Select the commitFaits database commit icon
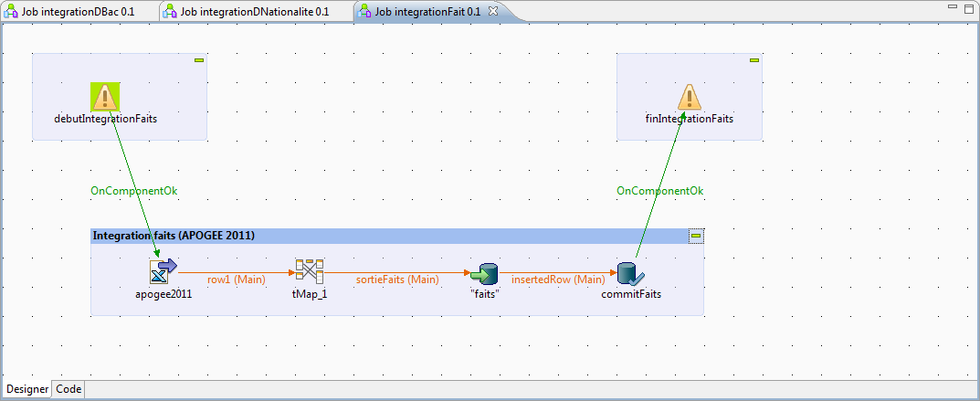 [x=630, y=272]
